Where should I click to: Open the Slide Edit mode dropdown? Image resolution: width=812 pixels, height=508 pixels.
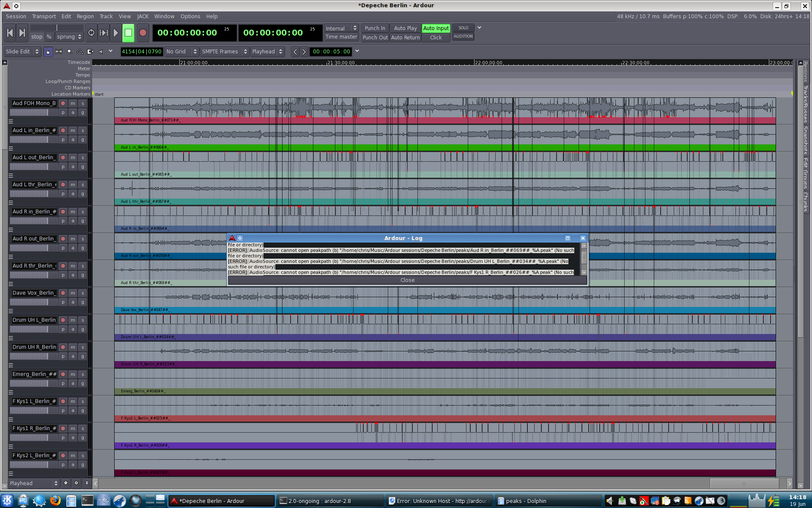[x=22, y=52]
